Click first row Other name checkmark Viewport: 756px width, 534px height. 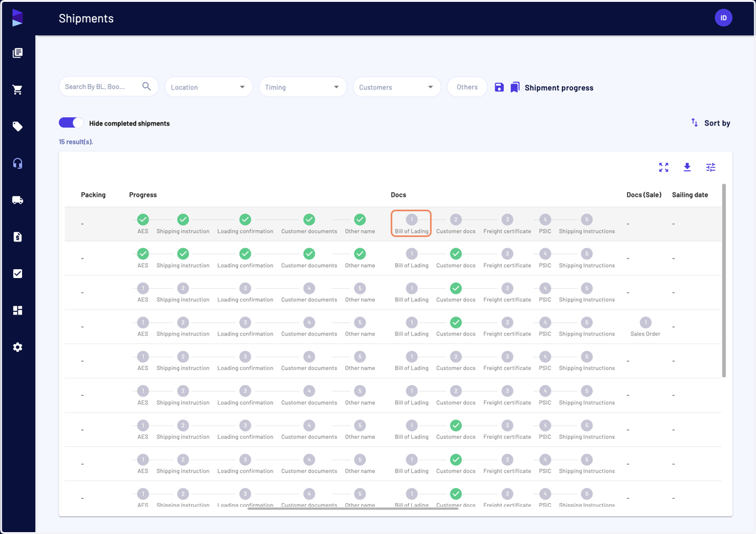coord(360,219)
